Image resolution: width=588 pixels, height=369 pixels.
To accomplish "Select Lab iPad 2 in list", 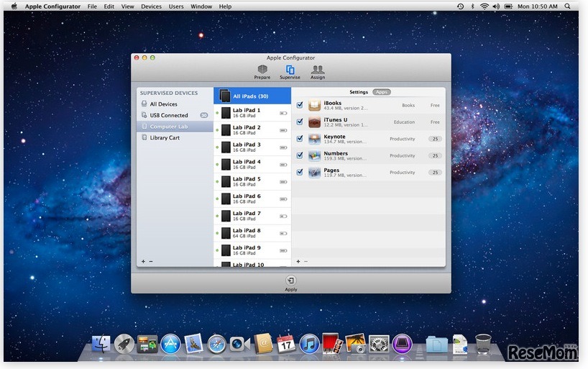I will (x=252, y=130).
